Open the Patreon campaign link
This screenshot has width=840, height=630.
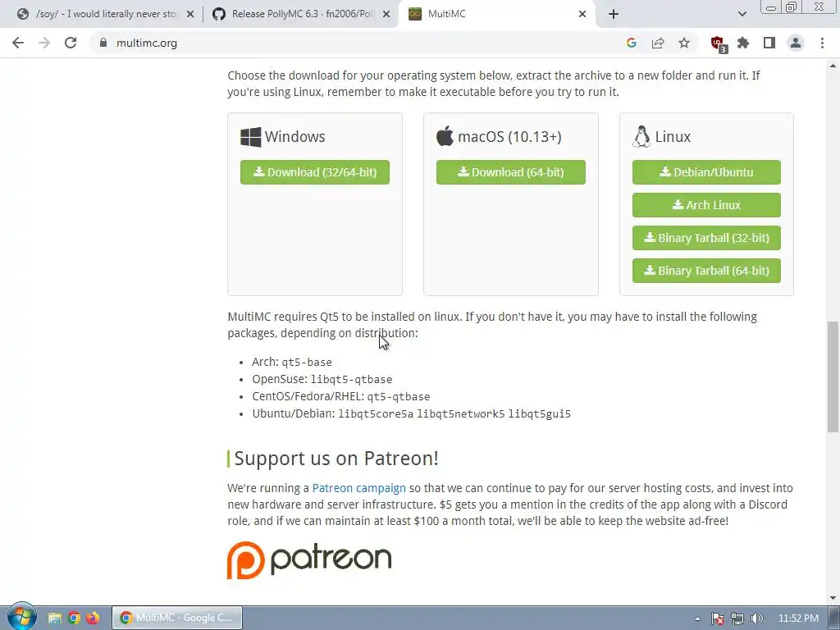point(359,488)
